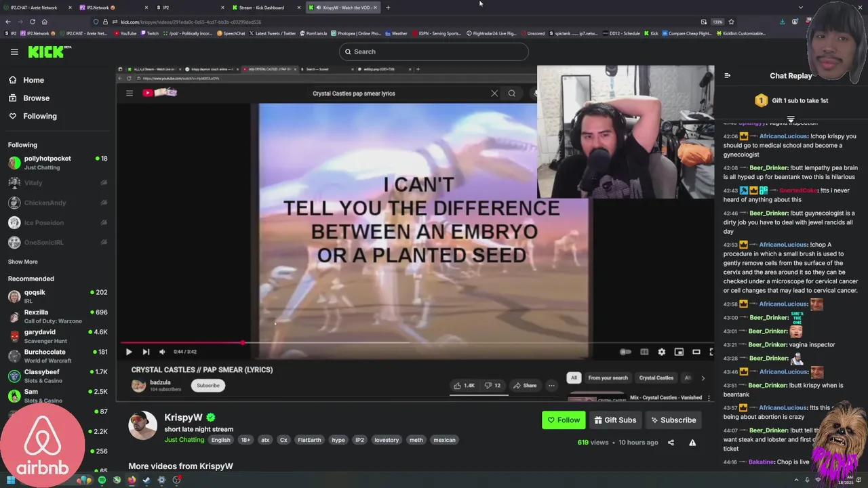Open a new browser tab
Image resolution: width=868 pixels, height=488 pixels.
pos(388,7)
